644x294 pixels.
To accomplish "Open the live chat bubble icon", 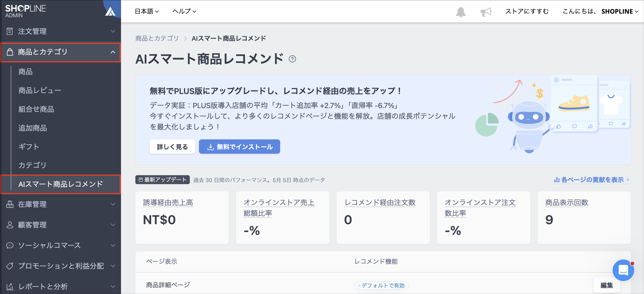I will tap(623, 270).
